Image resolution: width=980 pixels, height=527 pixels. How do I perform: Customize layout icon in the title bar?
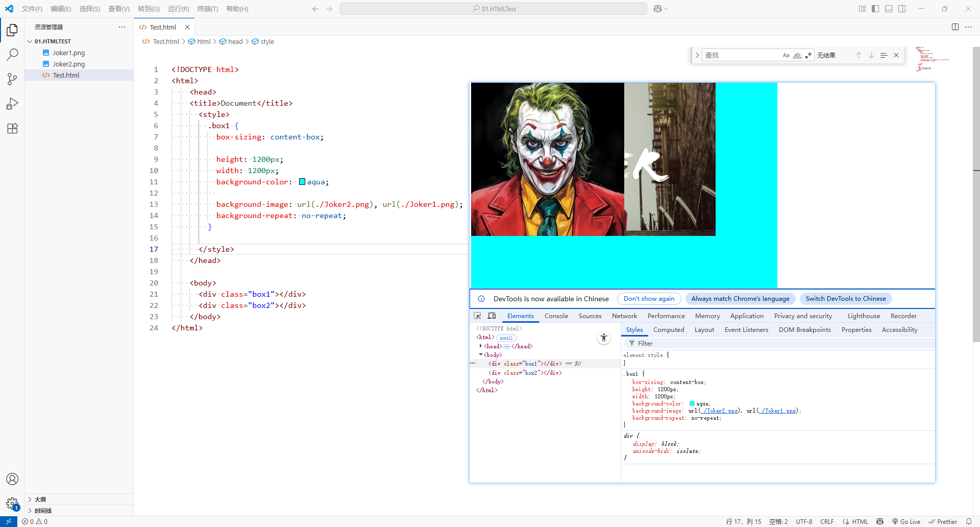click(x=862, y=9)
